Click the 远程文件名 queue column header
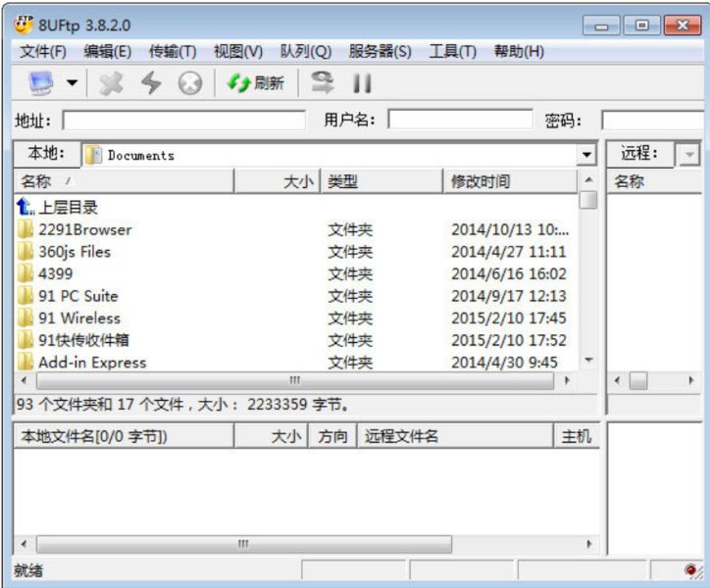The width and height of the screenshot is (710, 588). point(455,436)
